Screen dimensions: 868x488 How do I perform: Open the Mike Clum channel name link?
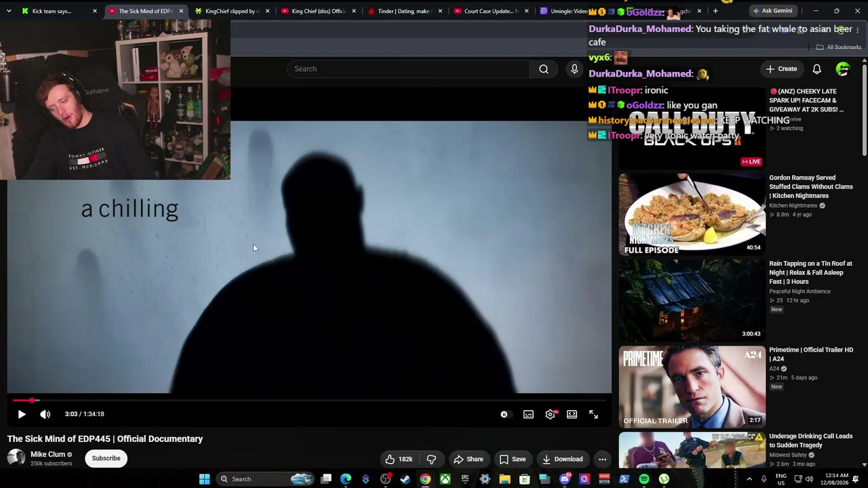(x=48, y=454)
